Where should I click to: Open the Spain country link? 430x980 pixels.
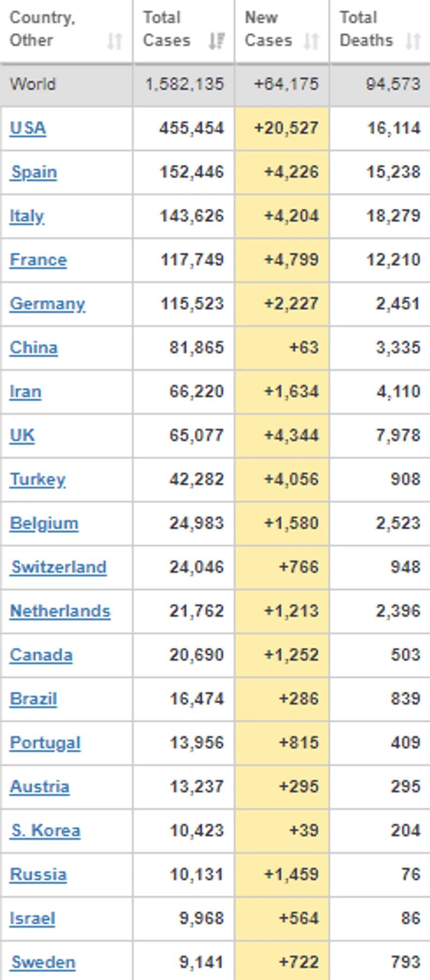pos(34,172)
